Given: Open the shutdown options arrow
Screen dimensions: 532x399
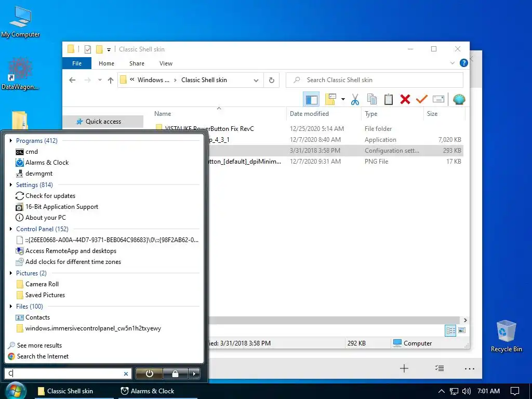Looking at the screenshot, I should [x=194, y=374].
